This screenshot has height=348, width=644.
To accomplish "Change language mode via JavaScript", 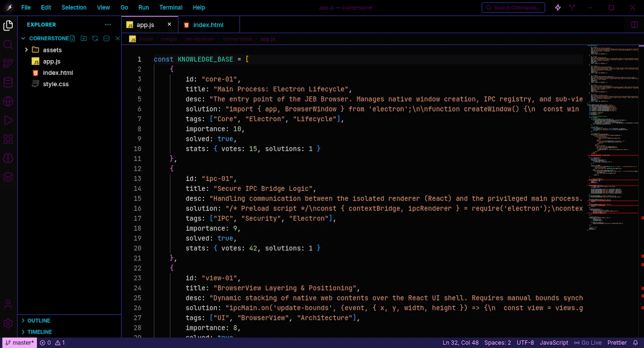I will [554, 343].
